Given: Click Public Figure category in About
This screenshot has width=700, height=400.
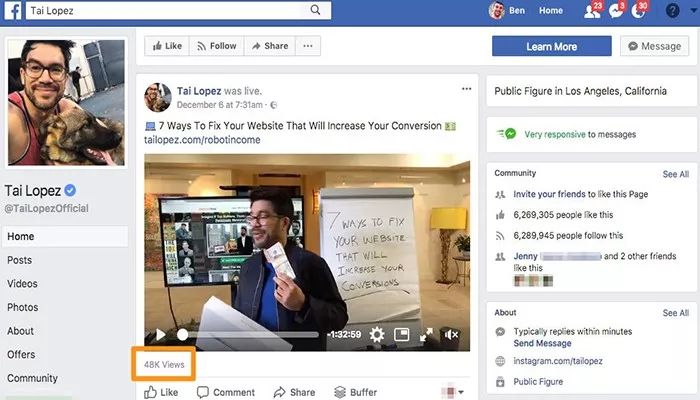Looking at the screenshot, I should [538, 382].
